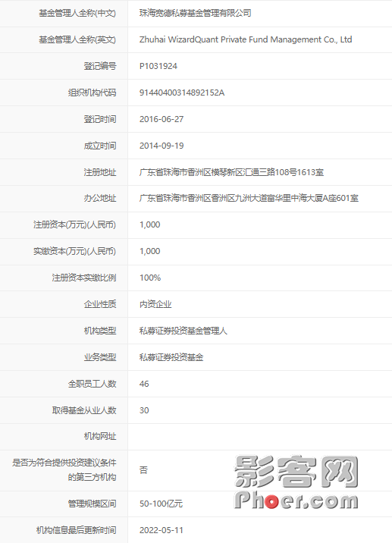Click the label 办公地址

click(x=100, y=199)
